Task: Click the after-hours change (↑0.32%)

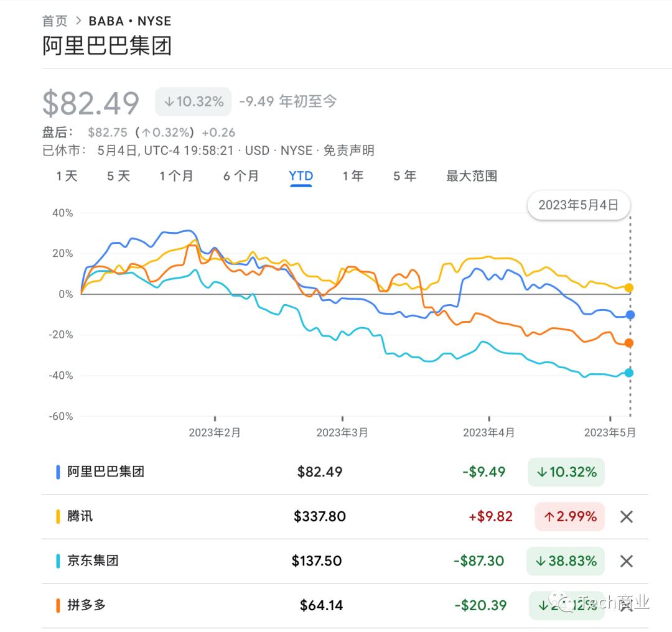Action: click(x=165, y=132)
